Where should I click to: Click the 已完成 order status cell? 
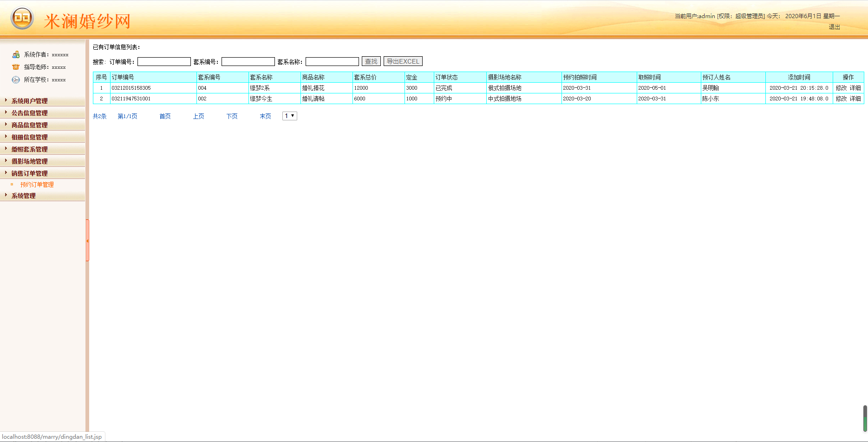coord(460,88)
